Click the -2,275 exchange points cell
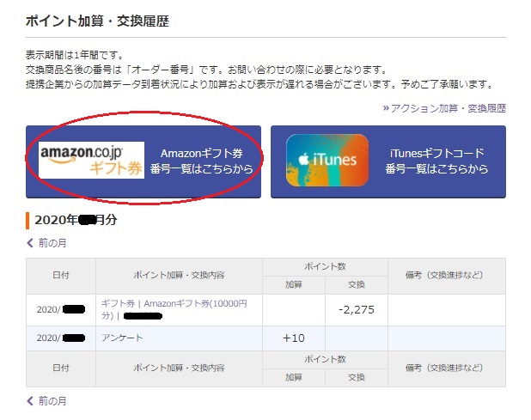Screen dimensions: 531x420 pyautogui.click(x=357, y=310)
